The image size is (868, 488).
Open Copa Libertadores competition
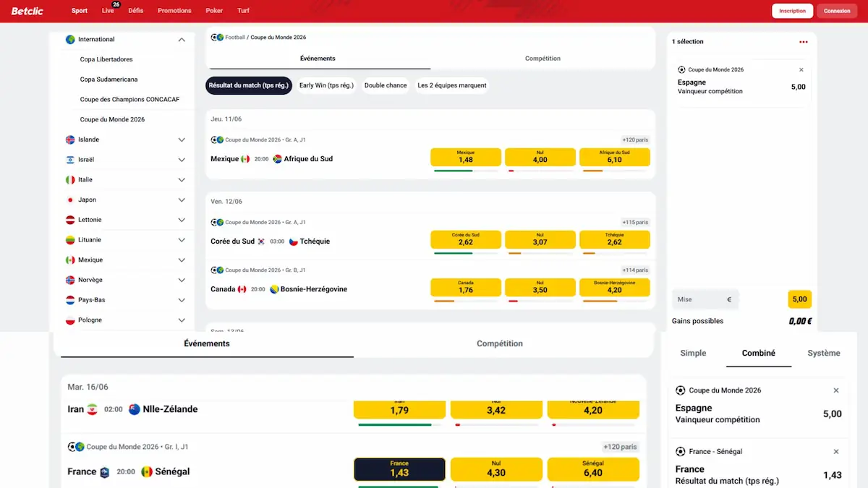106,59
